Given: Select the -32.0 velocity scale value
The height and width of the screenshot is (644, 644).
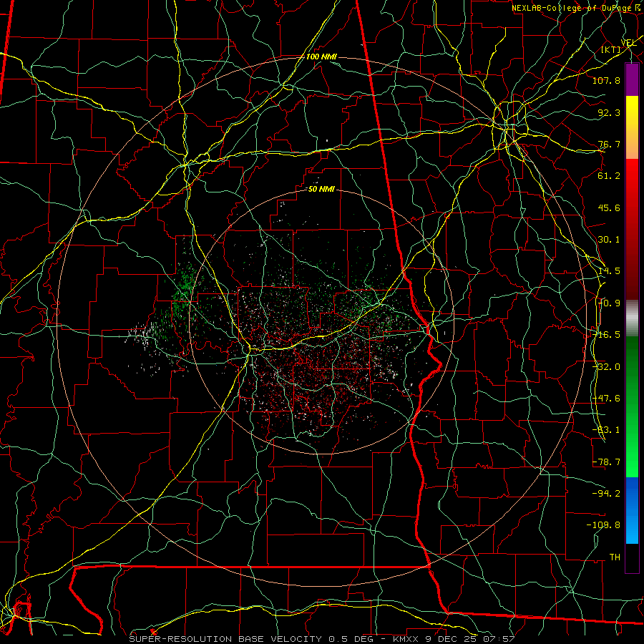Looking at the screenshot, I should (606, 367).
